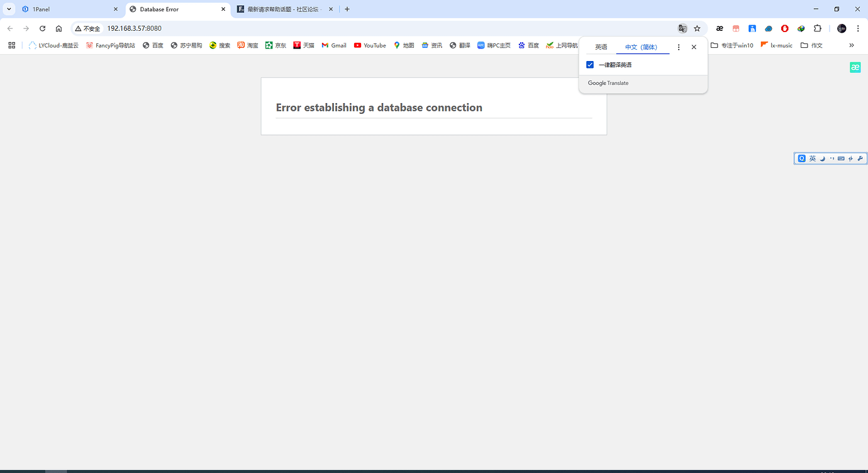The image size is (868, 473).
Task: Open the Gmail bookmark
Action: coord(334,45)
